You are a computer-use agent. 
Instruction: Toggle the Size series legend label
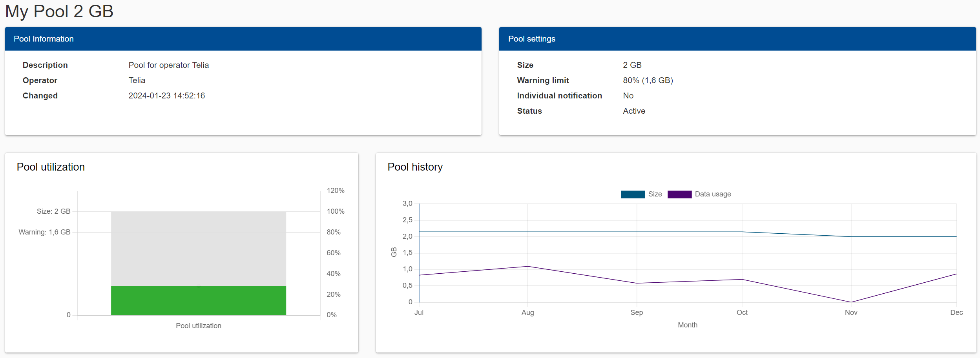tap(655, 194)
